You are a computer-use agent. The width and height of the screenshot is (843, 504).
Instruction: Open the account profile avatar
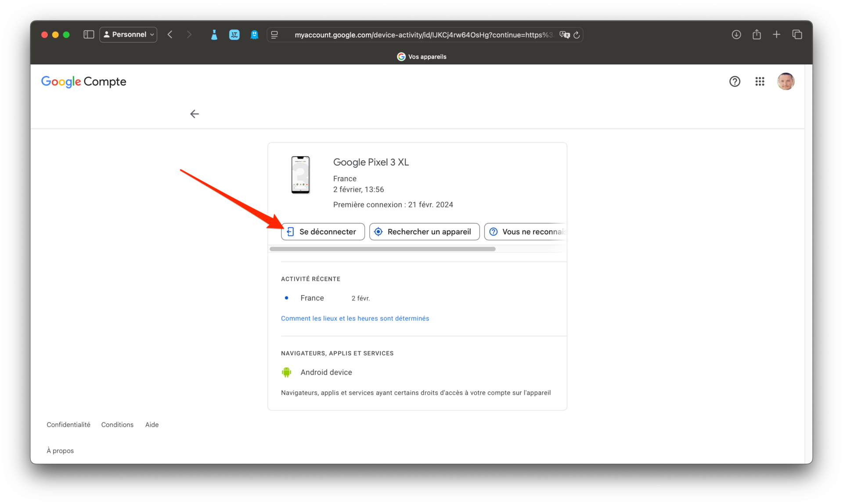click(785, 82)
